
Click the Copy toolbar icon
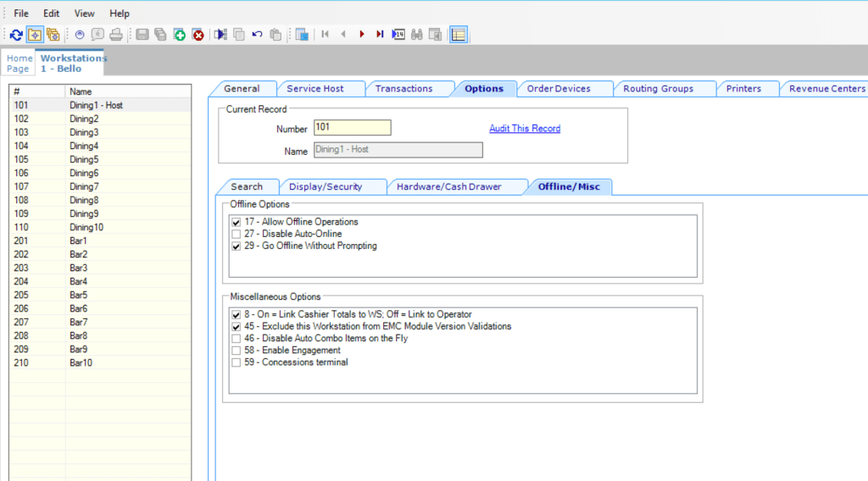click(x=239, y=35)
